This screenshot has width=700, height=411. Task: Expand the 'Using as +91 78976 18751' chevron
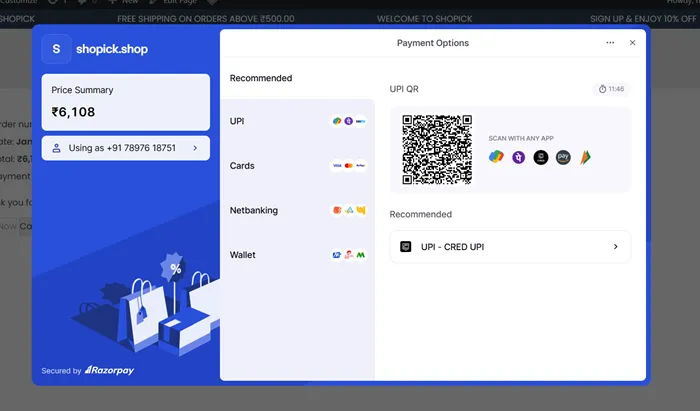[x=194, y=148]
